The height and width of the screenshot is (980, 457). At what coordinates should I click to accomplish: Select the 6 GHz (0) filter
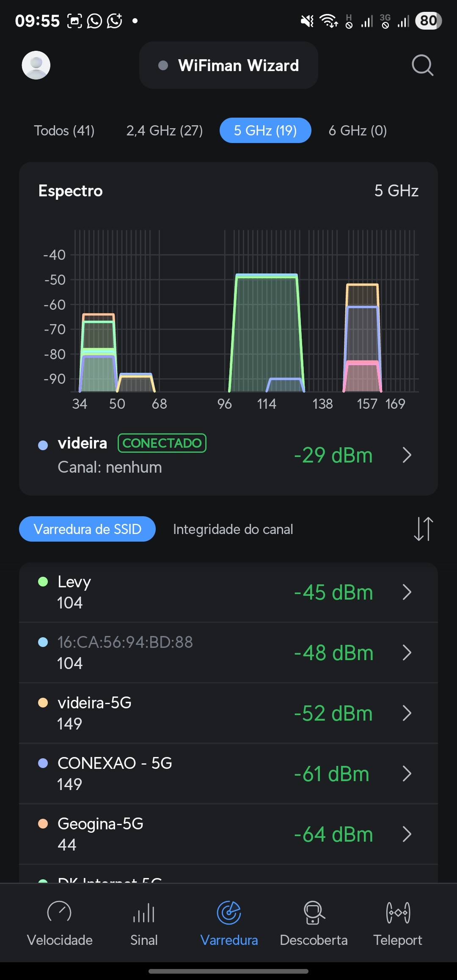pyautogui.click(x=358, y=130)
